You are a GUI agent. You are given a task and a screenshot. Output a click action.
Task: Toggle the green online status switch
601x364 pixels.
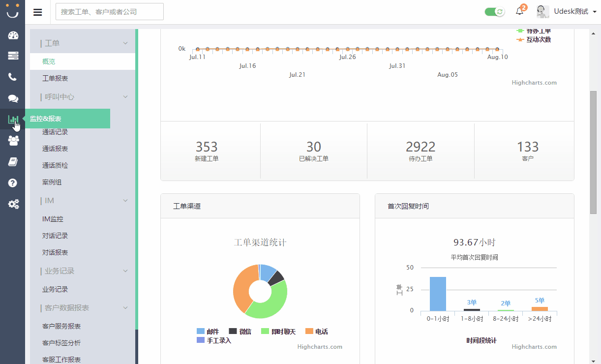pos(494,12)
